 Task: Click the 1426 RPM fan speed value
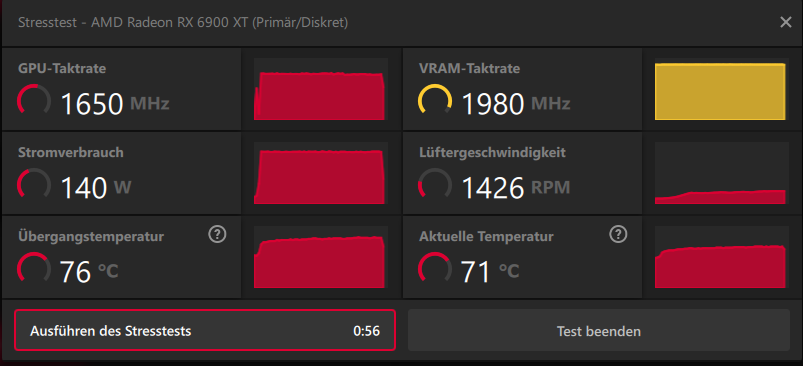tap(516, 188)
